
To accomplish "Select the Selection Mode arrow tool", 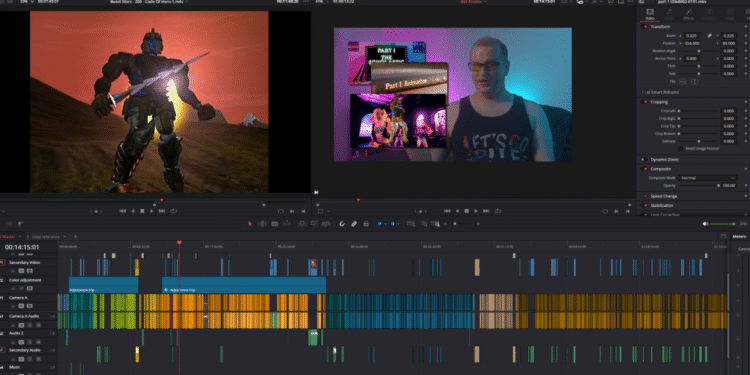I will (x=250, y=223).
